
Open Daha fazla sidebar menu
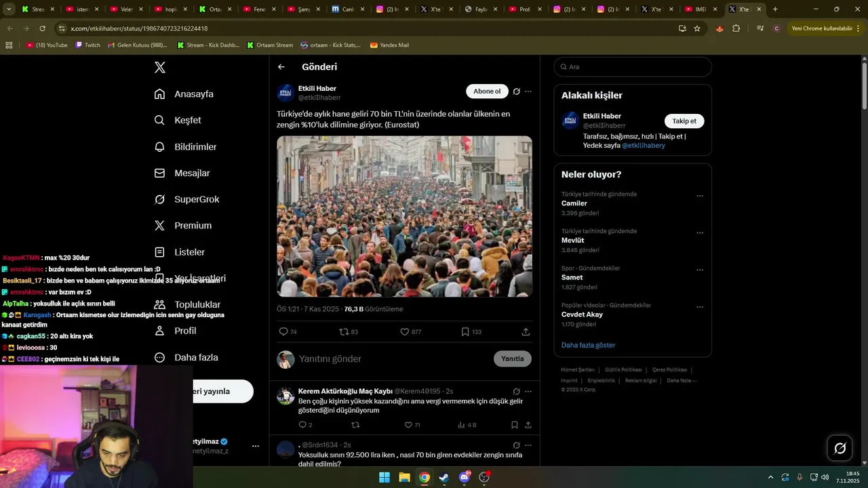(186, 357)
